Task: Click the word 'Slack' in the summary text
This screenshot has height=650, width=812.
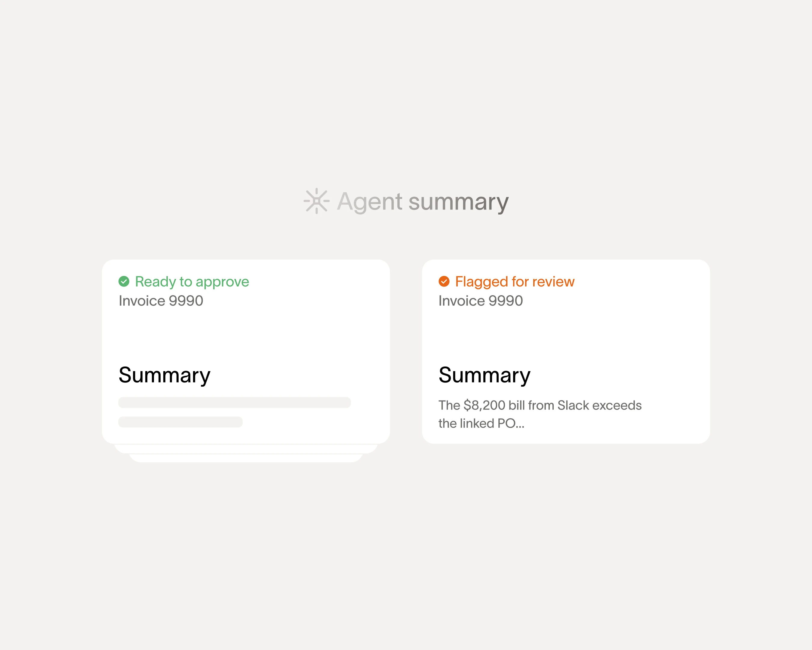Action: [573, 405]
